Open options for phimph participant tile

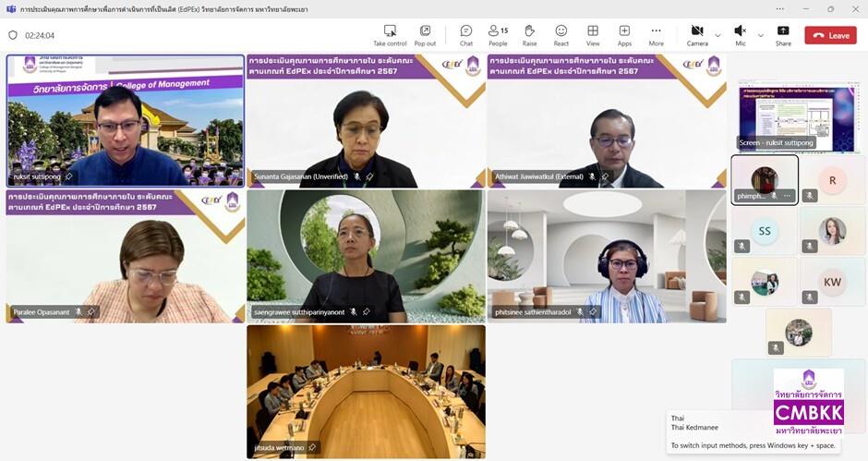point(787,196)
